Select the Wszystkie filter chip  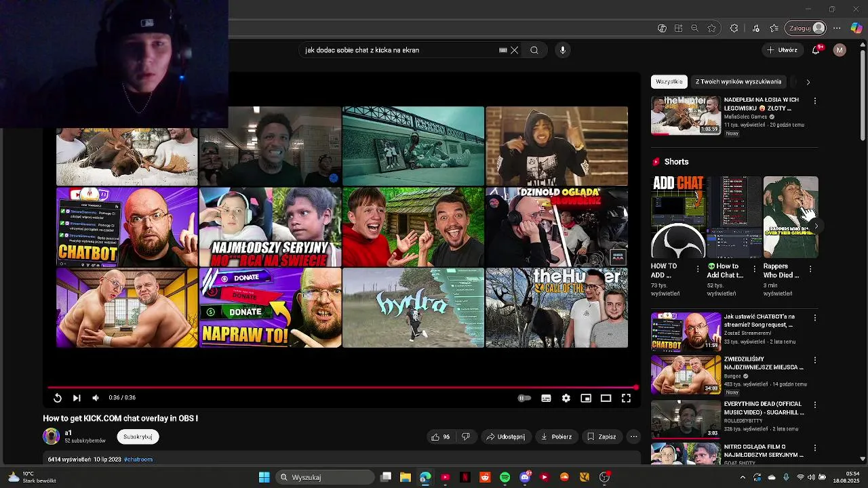click(669, 81)
